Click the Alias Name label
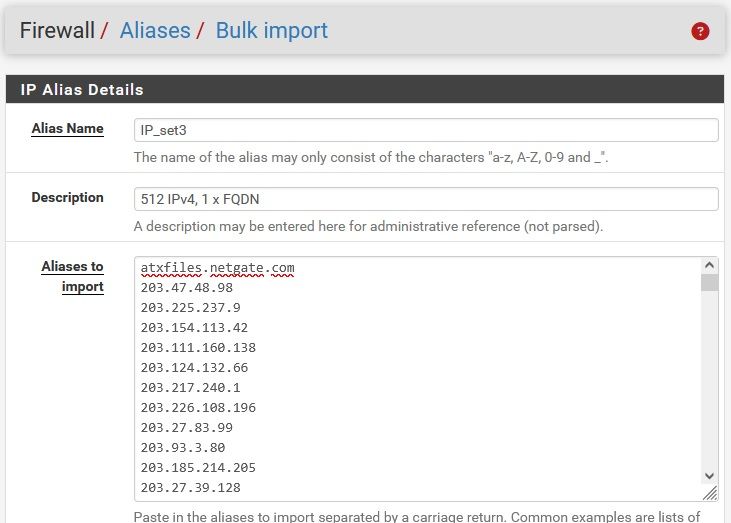 [67, 129]
